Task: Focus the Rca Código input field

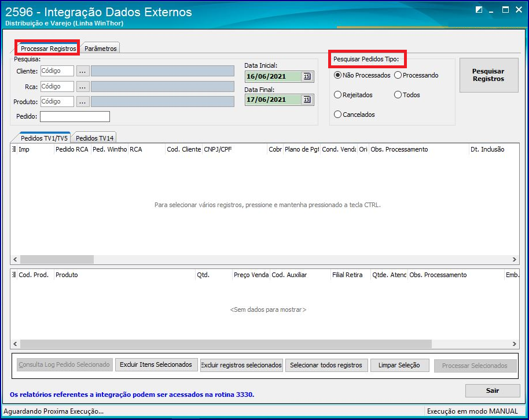Action: click(57, 87)
